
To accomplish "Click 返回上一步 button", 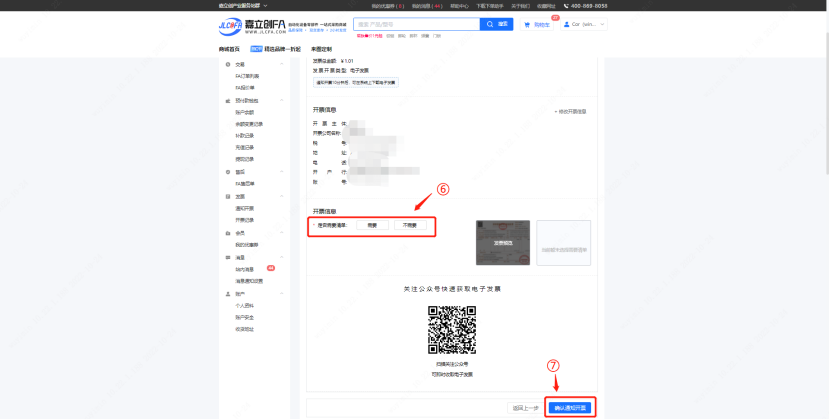I will (x=524, y=407).
